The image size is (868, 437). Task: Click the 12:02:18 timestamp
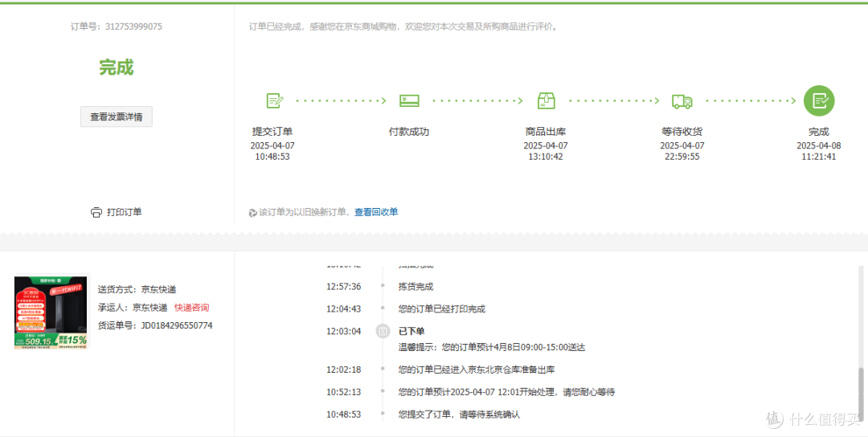click(x=343, y=370)
